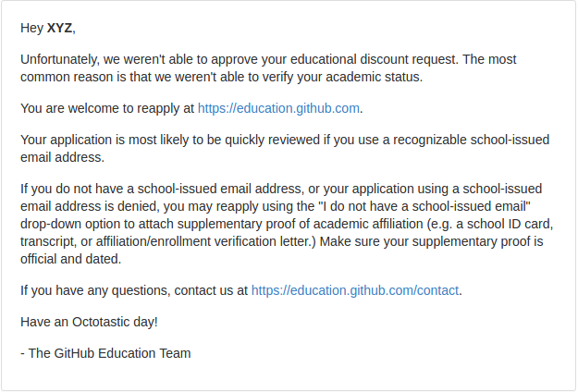Click the 'The GitHub Education Team' signature

(109, 353)
